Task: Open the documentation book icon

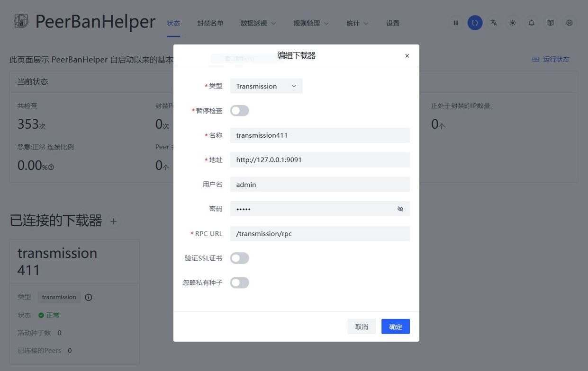Action: (x=551, y=23)
